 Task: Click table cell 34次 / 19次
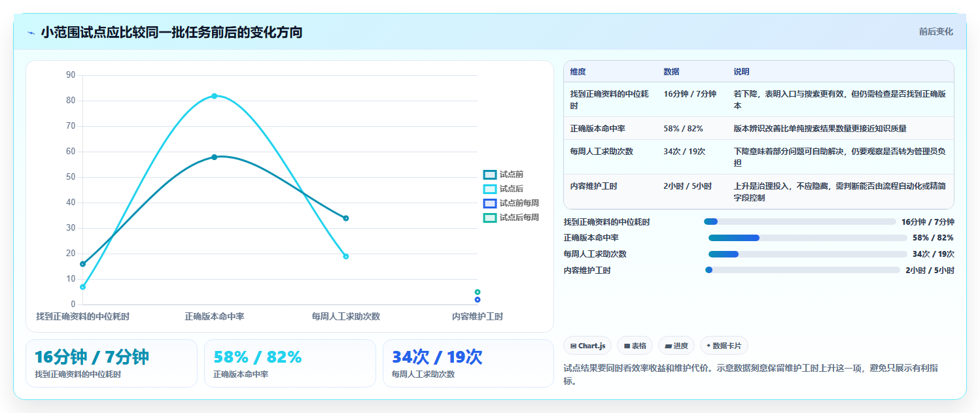(684, 152)
